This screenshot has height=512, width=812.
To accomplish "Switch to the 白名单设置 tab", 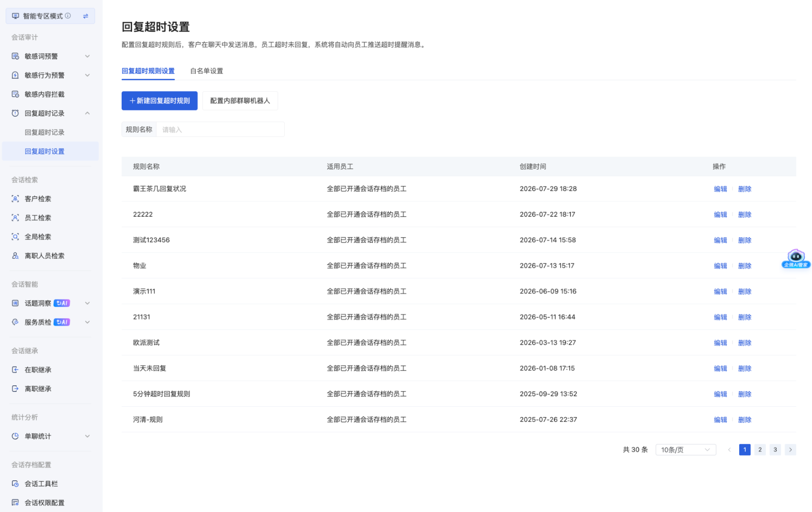I will (x=207, y=71).
